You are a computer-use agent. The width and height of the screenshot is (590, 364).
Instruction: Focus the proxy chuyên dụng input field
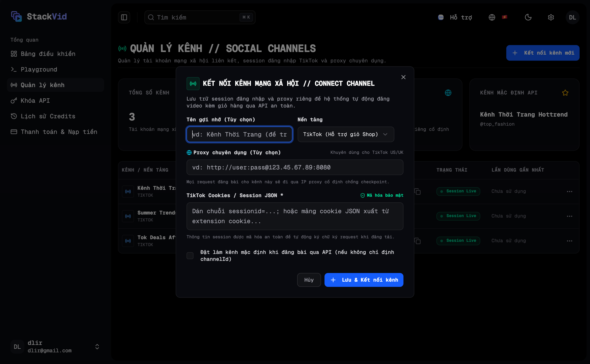pyautogui.click(x=295, y=167)
